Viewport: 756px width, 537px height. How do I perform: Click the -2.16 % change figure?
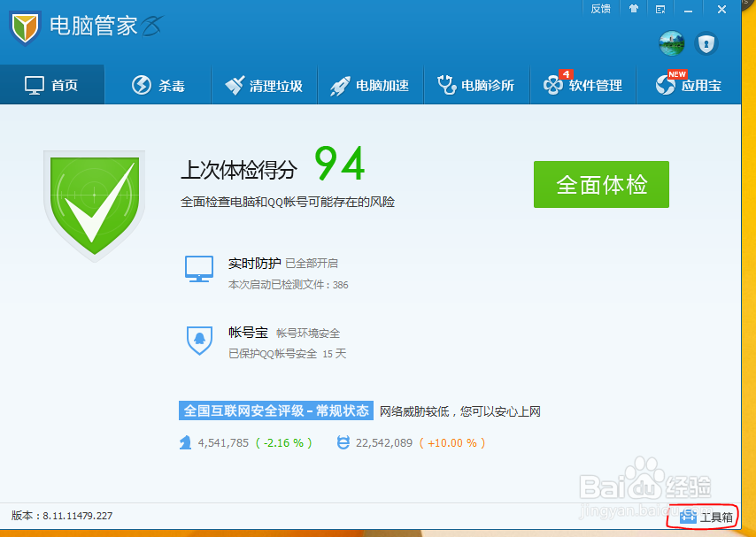[283, 443]
